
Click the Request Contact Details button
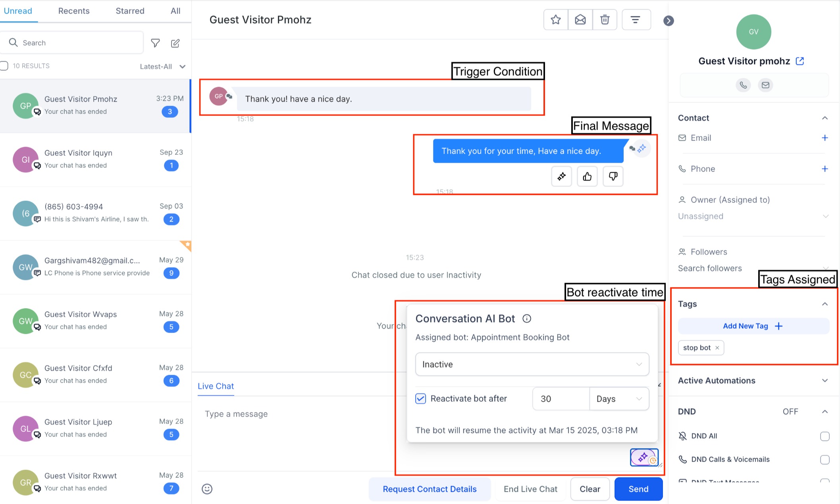click(x=430, y=489)
